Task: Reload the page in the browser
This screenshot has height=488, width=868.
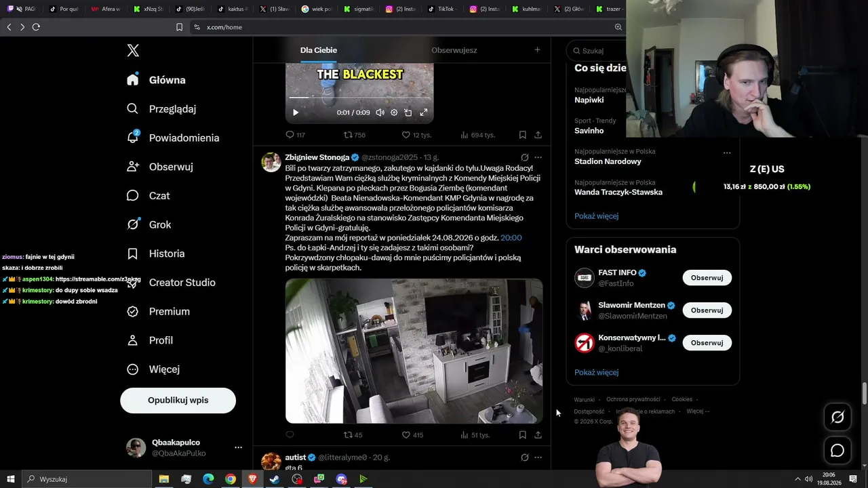Action: (36, 27)
